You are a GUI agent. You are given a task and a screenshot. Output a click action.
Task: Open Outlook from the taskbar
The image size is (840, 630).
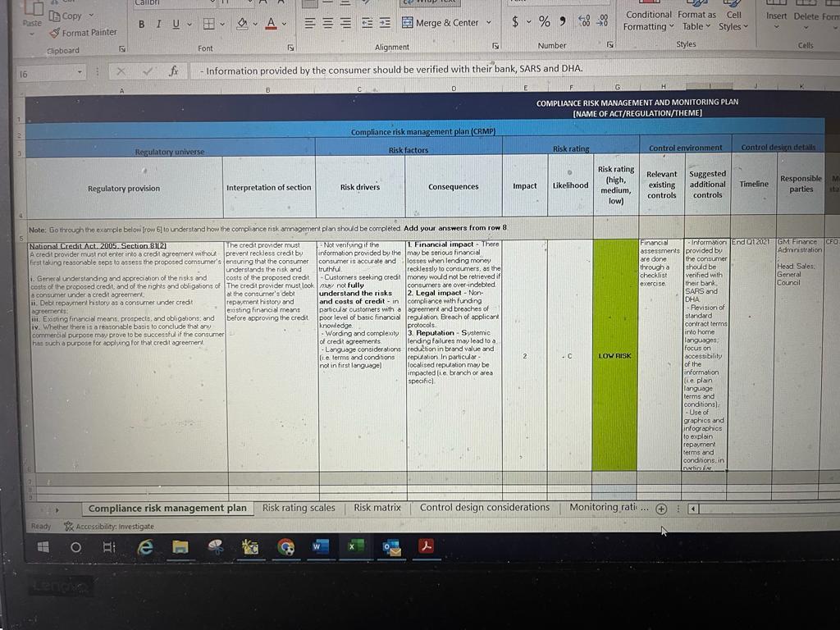pyautogui.click(x=391, y=546)
